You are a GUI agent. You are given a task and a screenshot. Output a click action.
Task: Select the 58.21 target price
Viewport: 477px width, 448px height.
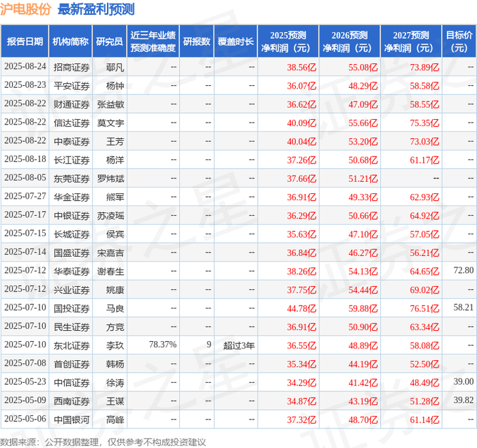coord(463,308)
